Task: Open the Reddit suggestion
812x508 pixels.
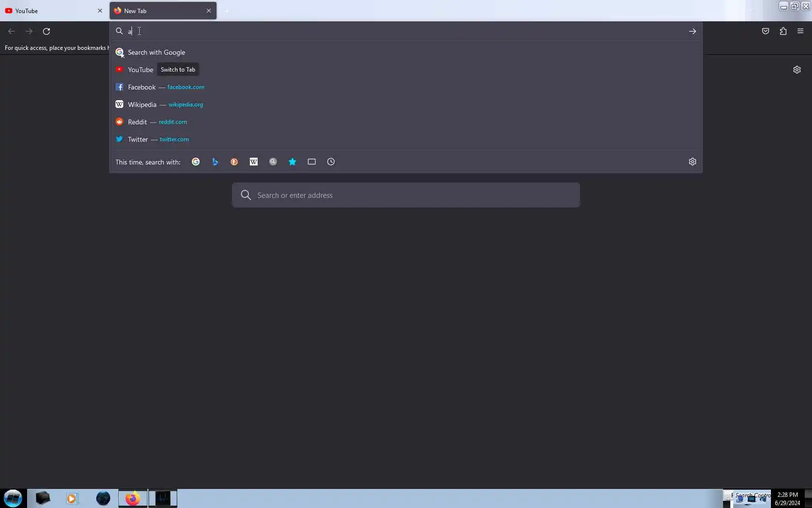Action: tap(406, 122)
